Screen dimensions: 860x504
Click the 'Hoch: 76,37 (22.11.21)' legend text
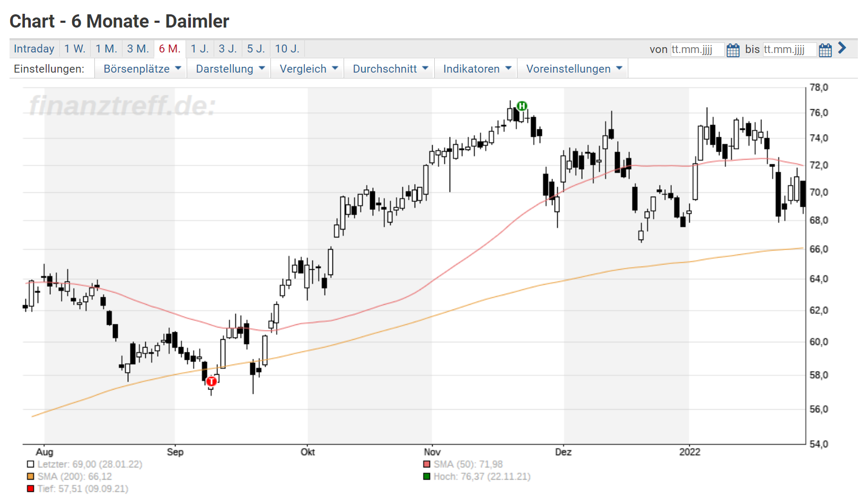tap(482, 476)
